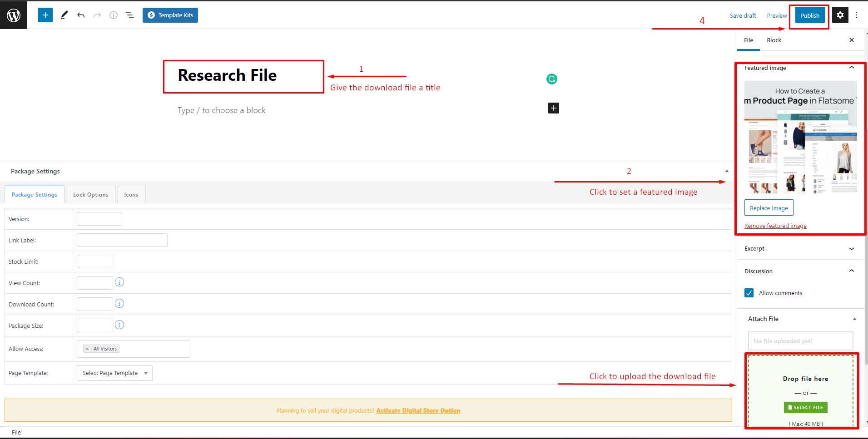
Task: Click the Package Size input field
Action: 95,326
